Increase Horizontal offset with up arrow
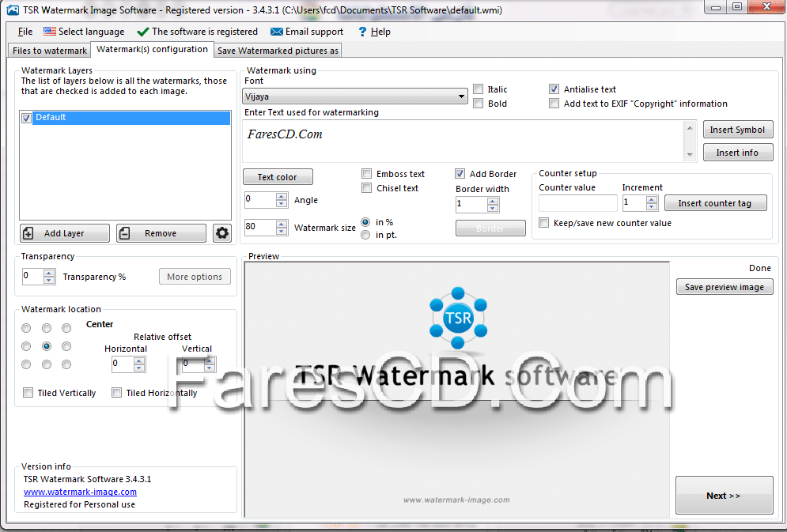 (x=139, y=360)
